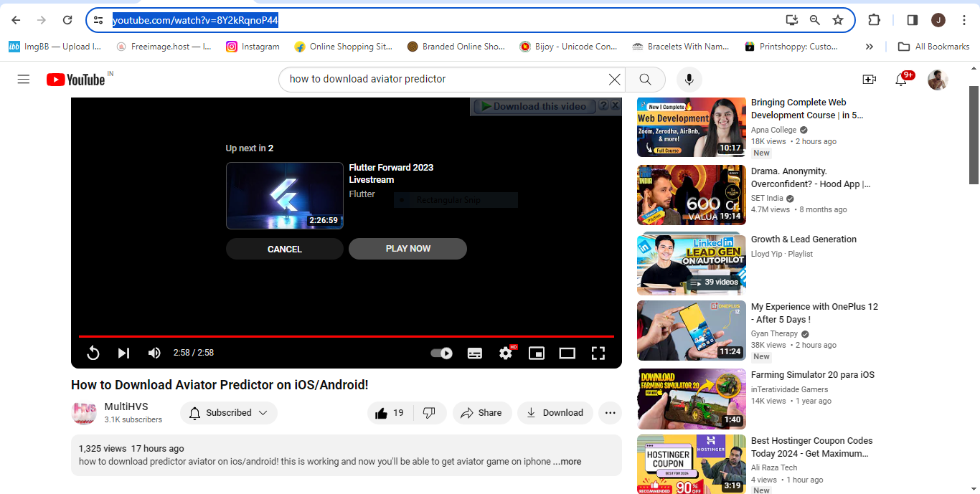The height and width of the screenshot is (494, 980).
Task: Dislike the video thumbs down
Action: click(430, 413)
